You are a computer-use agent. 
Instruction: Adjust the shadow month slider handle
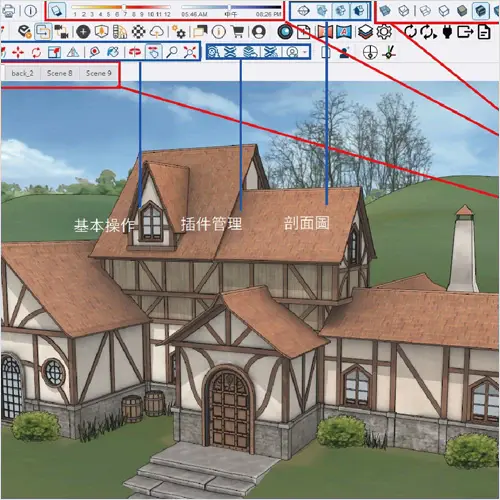(124, 7)
